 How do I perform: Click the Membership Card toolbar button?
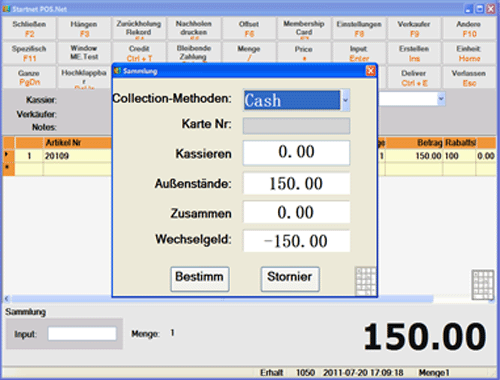[x=304, y=29]
